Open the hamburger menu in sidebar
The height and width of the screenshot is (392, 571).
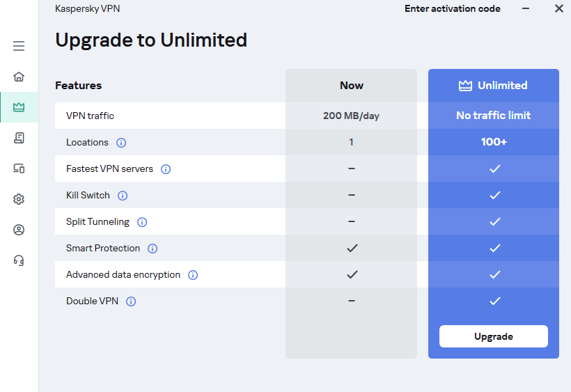point(19,46)
